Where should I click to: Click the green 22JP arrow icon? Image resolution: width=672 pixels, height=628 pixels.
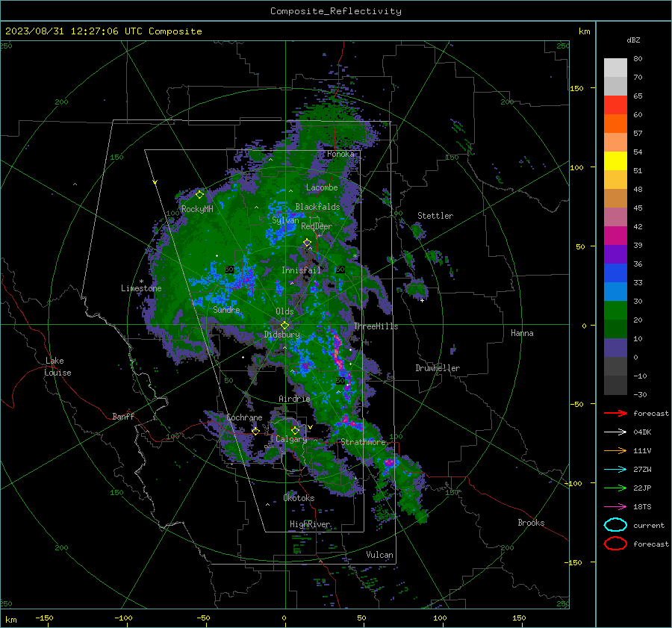coord(615,488)
